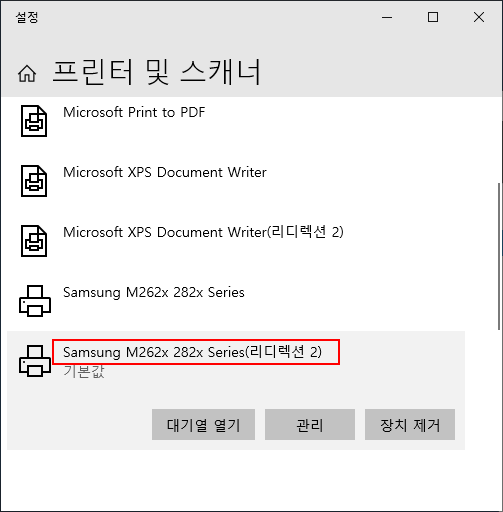Select the Microsoft Print to PDF entry
Viewport: 503px width, 512px height.
(x=134, y=112)
